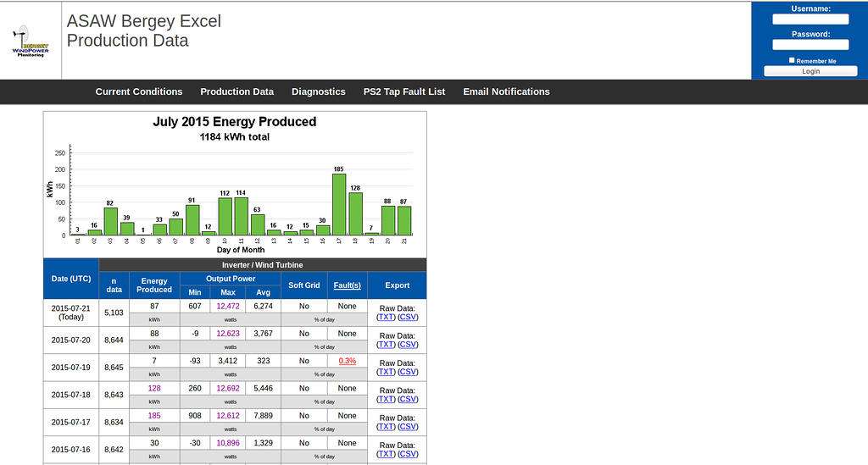This screenshot has width=868, height=465.
Task: Click the average power value 7,889
Action: coord(263,416)
